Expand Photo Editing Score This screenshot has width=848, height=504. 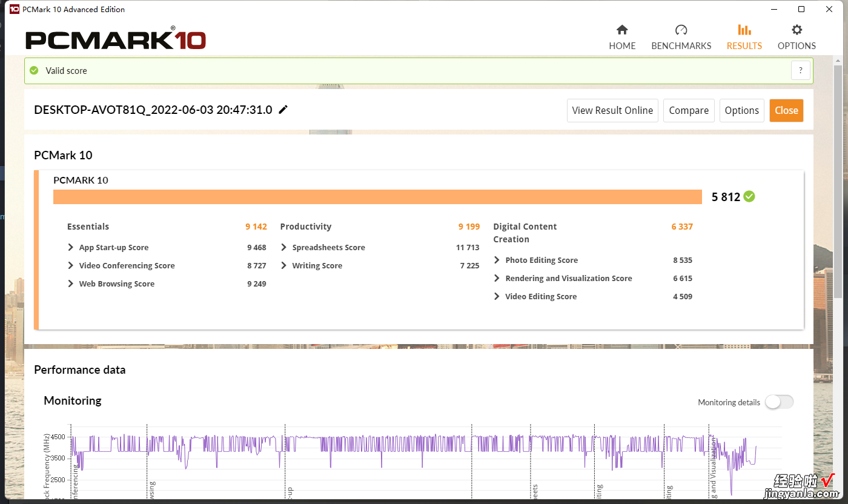pos(497,260)
